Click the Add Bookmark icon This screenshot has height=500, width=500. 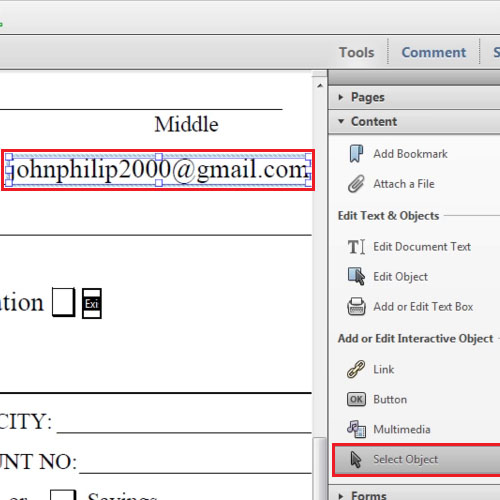pos(356,154)
